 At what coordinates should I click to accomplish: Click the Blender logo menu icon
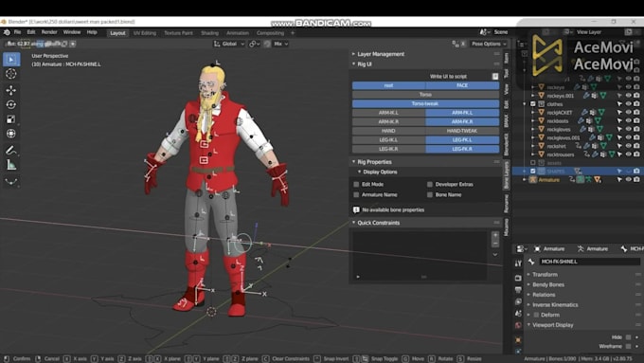pos(7,32)
